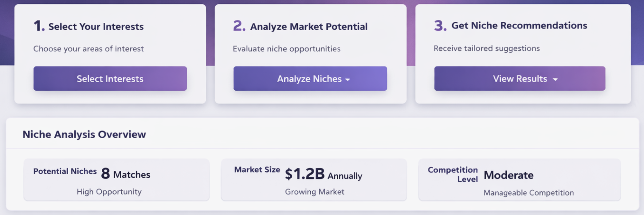Screen dimensions: 644x215
Task: Click "Evaluate niche opportunities" description
Action: click(x=286, y=49)
